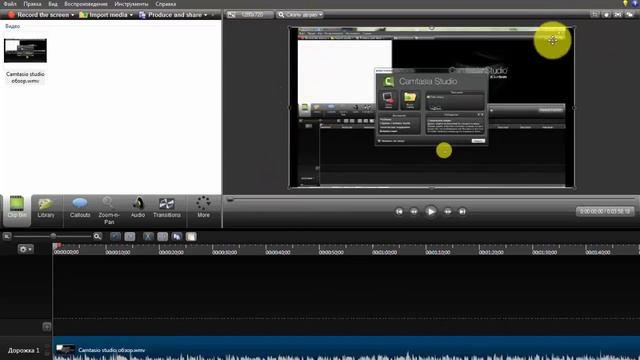The height and width of the screenshot is (360, 640).
Task: Click the timecode display 0:00:00;00
Action: tap(605, 211)
